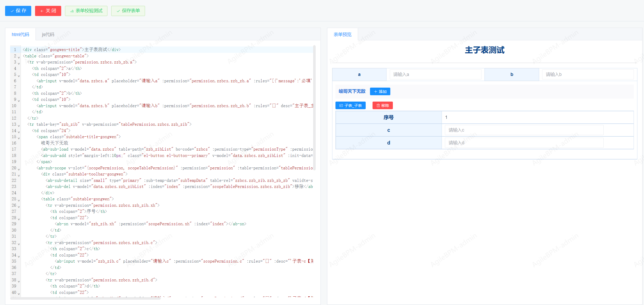Click the a header cell in preview
Viewport: 644px width, 305px height.
(359, 74)
